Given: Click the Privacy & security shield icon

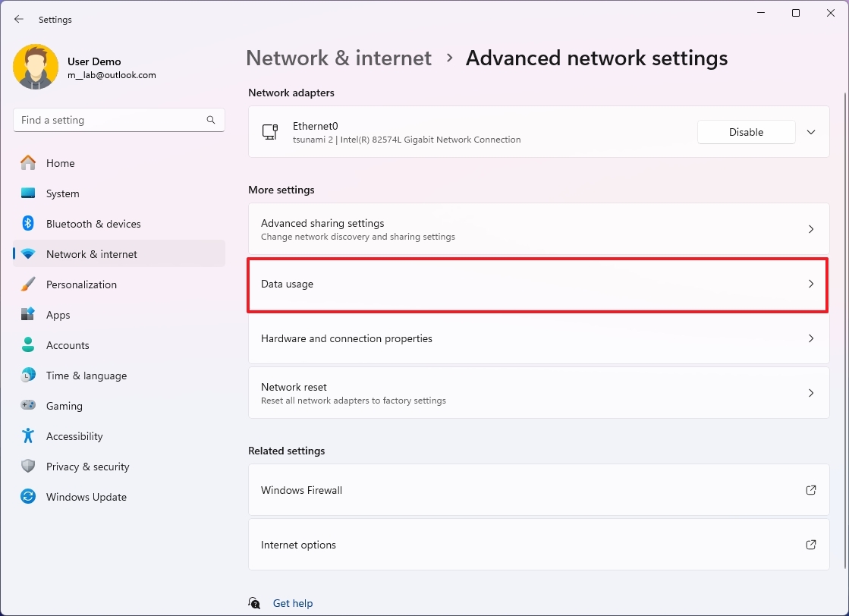Looking at the screenshot, I should pos(28,466).
